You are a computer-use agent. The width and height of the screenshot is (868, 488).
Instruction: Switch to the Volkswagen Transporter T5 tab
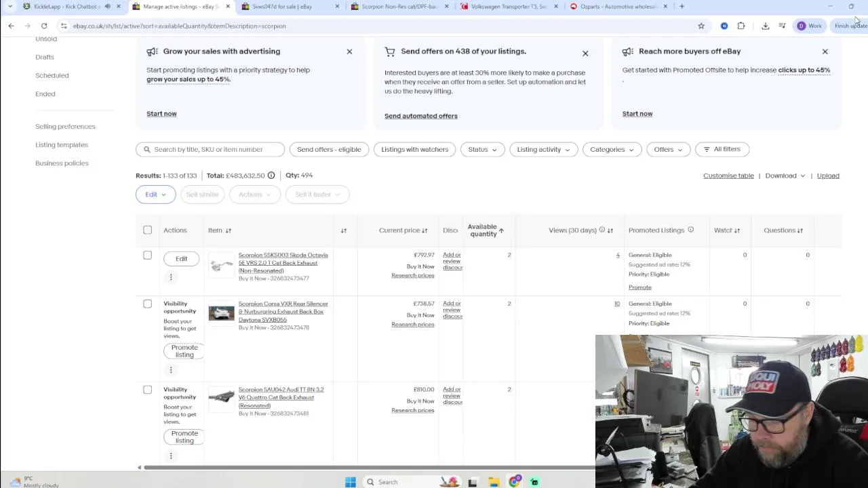pos(509,6)
